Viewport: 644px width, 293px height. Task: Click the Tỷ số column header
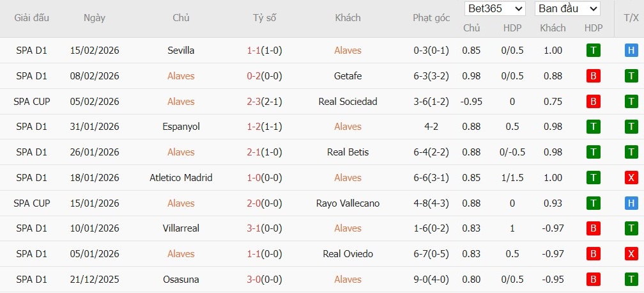coord(264,18)
